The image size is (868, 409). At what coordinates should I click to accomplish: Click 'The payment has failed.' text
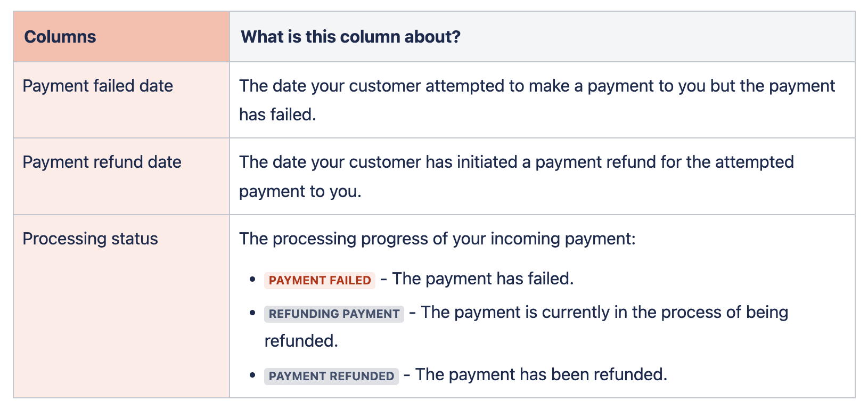pyautogui.click(x=483, y=279)
